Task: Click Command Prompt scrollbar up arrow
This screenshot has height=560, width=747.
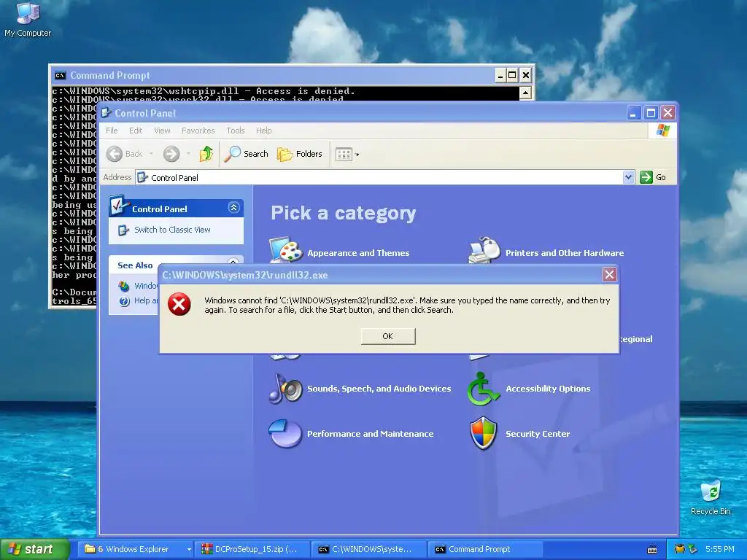Action: (x=525, y=93)
